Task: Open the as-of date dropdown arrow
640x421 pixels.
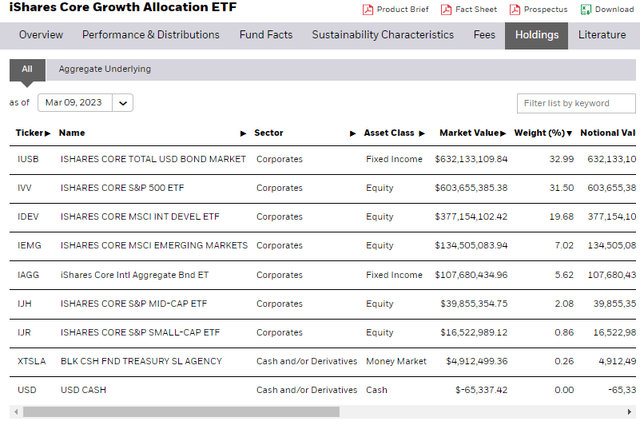Action: 123,103
